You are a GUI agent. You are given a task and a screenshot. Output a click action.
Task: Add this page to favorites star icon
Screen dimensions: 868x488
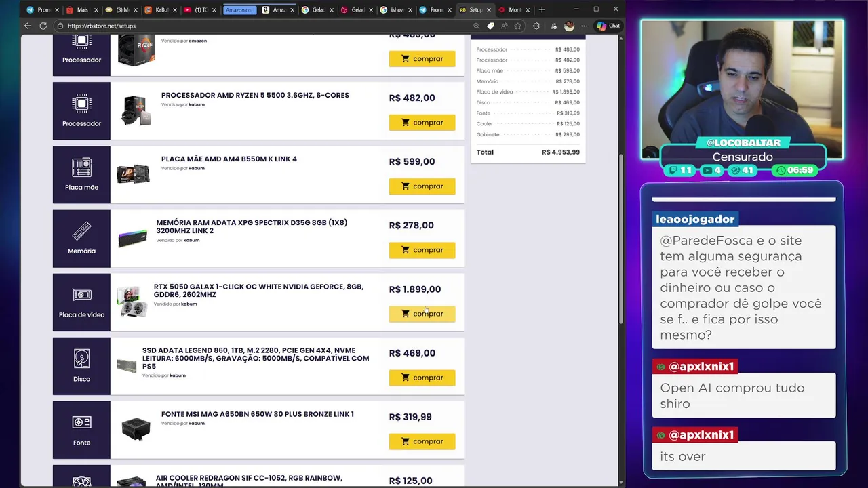(518, 26)
